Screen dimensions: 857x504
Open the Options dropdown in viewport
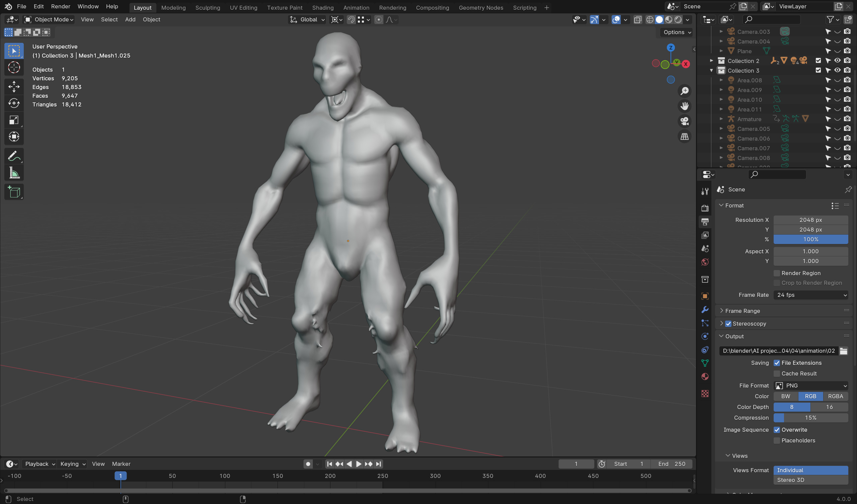point(677,32)
